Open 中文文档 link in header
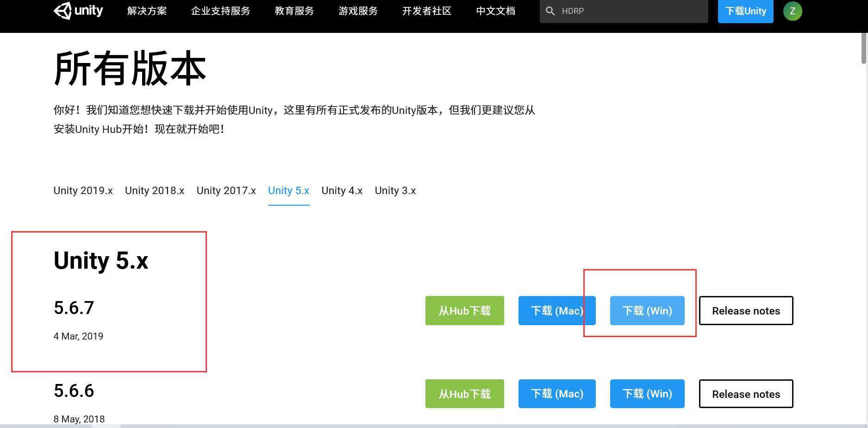This screenshot has height=428, width=868. tap(495, 11)
